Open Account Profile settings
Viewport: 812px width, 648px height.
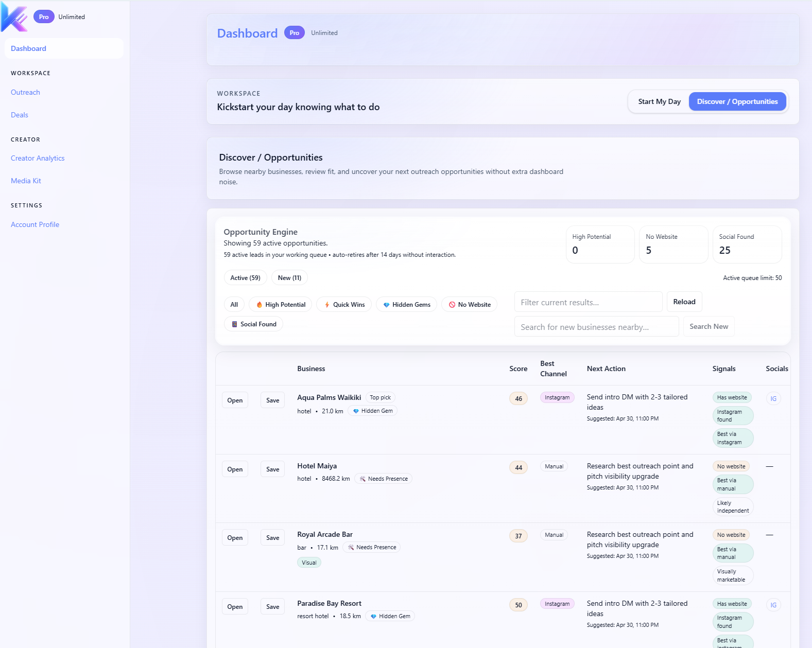[35, 225]
